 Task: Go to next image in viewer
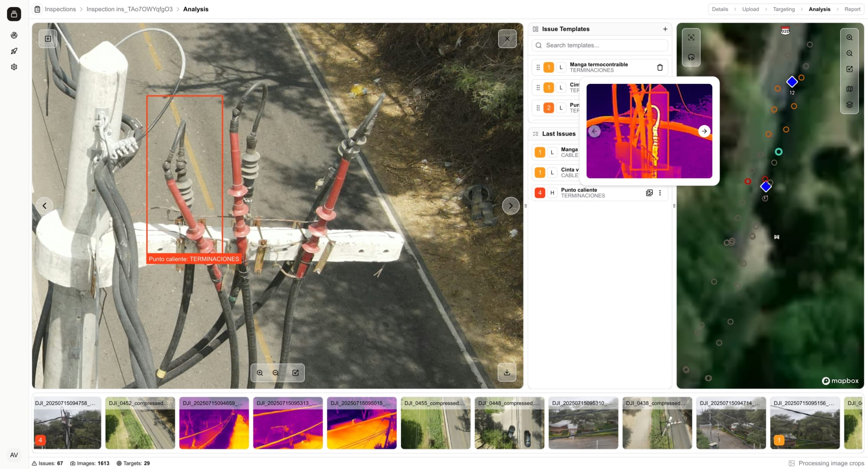click(510, 205)
